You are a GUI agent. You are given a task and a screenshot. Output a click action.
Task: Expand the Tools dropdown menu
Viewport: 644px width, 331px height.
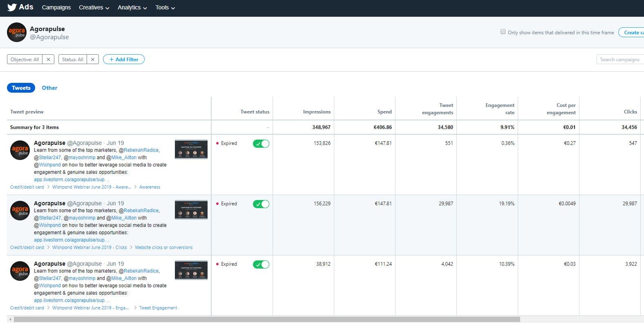pos(165,7)
